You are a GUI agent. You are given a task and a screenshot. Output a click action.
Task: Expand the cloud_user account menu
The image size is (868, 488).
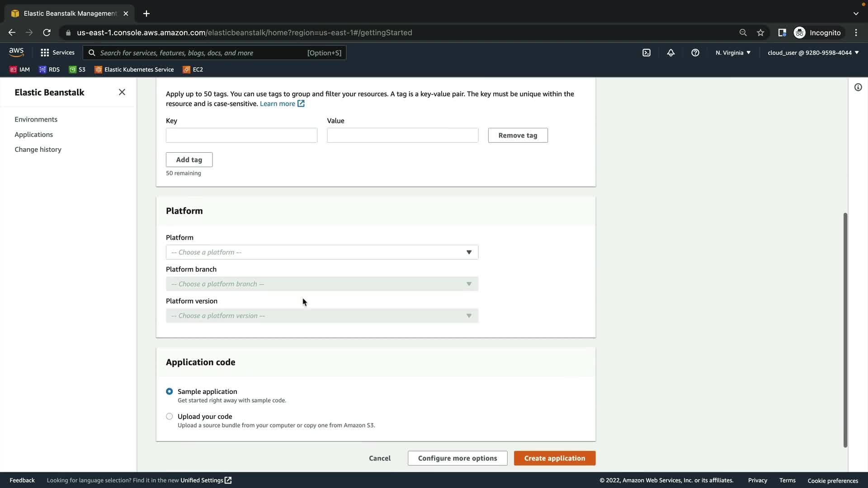click(813, 53)
